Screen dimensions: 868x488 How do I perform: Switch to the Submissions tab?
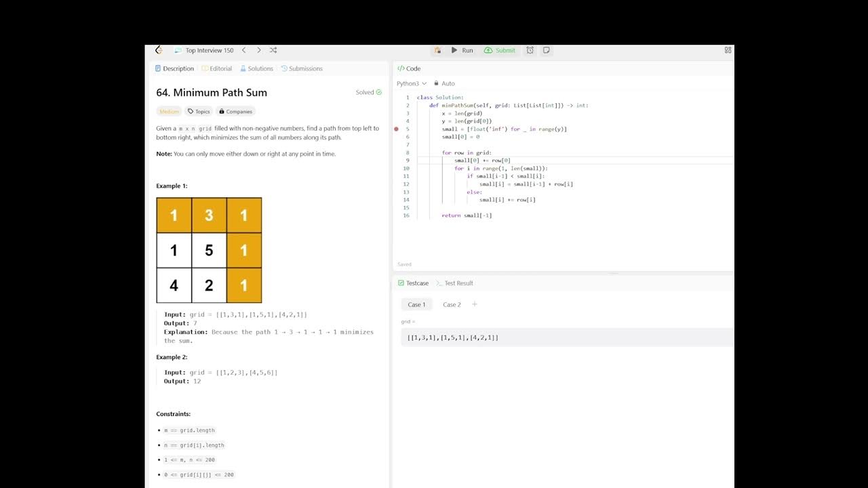point(302,68)
